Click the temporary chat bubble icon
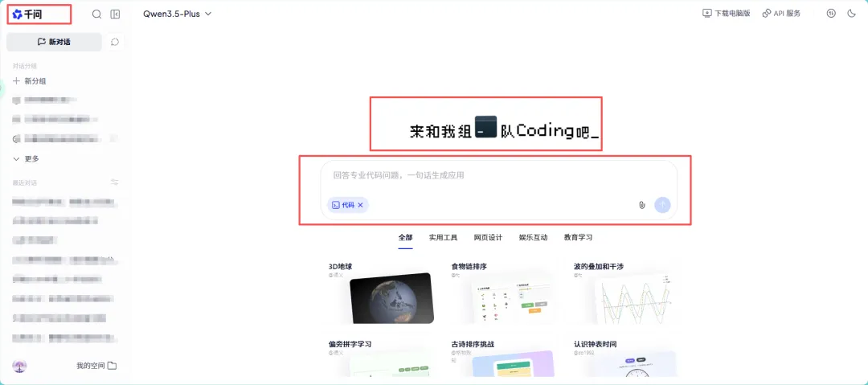This screenshot has width=868, height=385. click(115, 42)
